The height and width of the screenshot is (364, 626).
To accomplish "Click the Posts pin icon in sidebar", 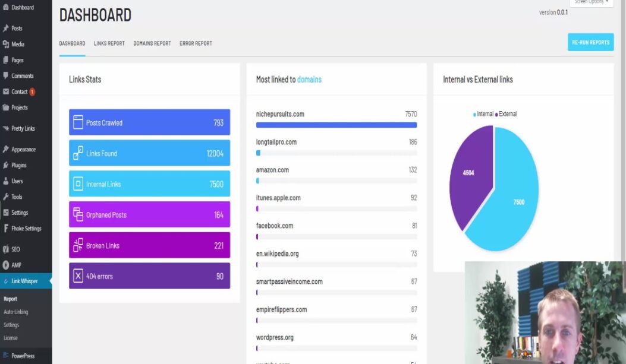I will click(x=6, y=29).
